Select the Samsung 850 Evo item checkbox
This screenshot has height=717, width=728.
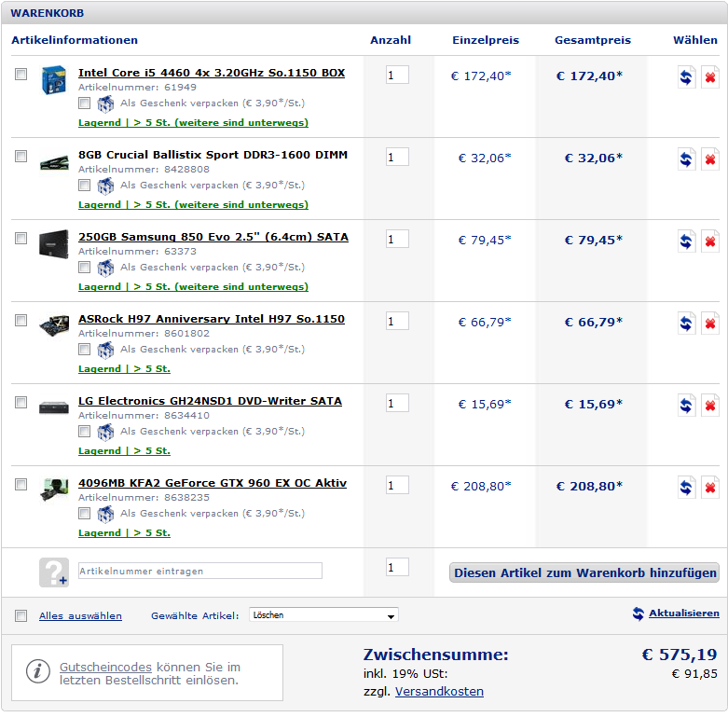(21, 239)
